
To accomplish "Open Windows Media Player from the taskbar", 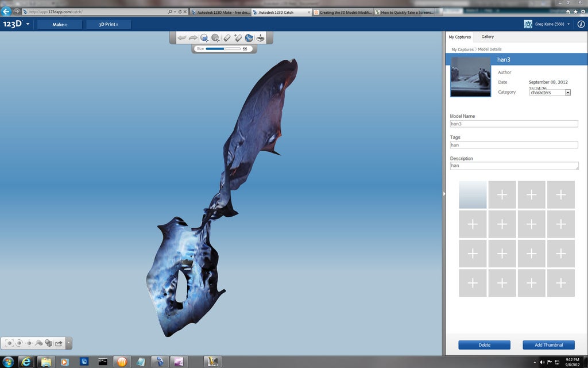I will pos(65,362).
